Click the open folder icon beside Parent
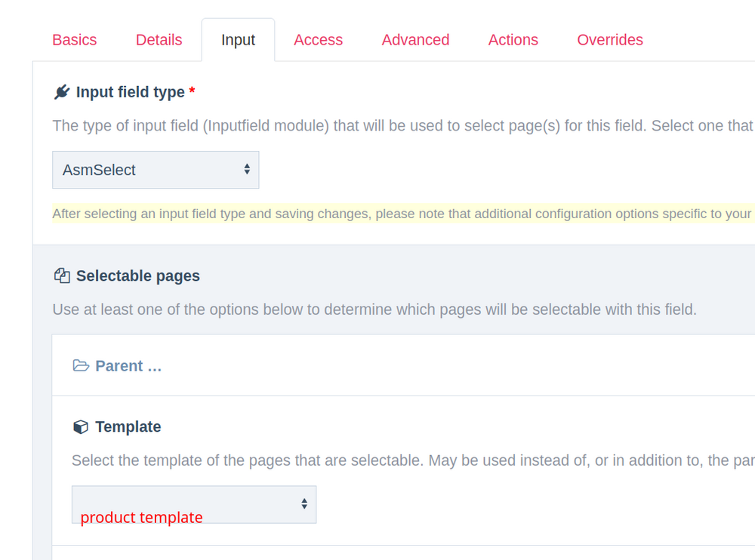This screenshot has width=755, height=560. [x=81, y=365]
